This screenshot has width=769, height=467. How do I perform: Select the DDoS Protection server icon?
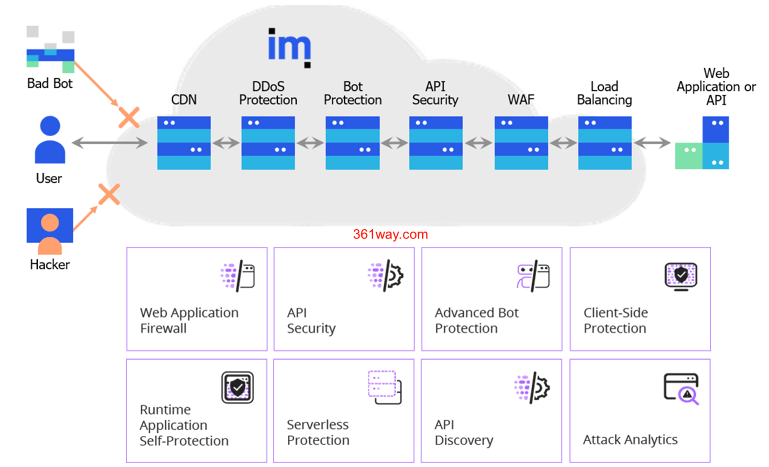(268, 142)
